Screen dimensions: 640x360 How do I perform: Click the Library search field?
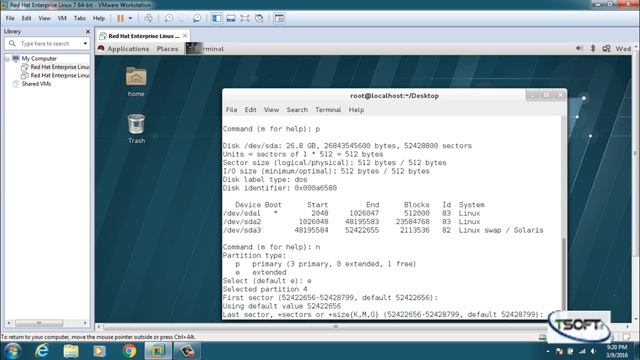(x=46, y=43)
